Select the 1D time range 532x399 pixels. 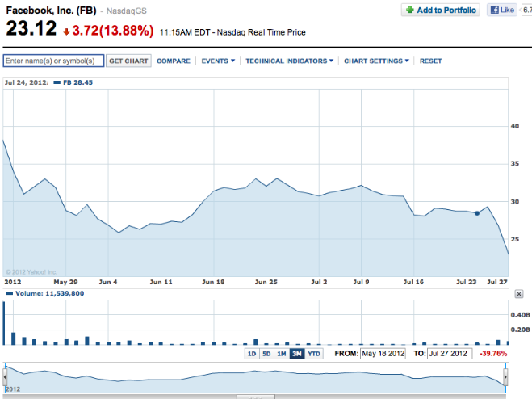[x=252, y=354]
